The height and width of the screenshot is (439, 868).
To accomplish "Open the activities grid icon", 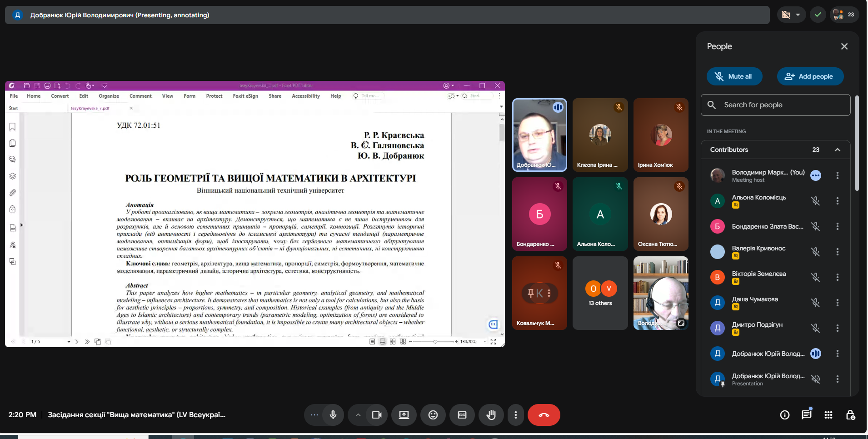I will (828, 415).
